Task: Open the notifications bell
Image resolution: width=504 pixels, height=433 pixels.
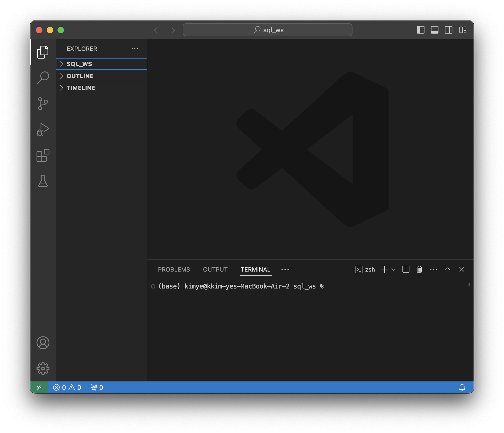Action: point(462,387)
